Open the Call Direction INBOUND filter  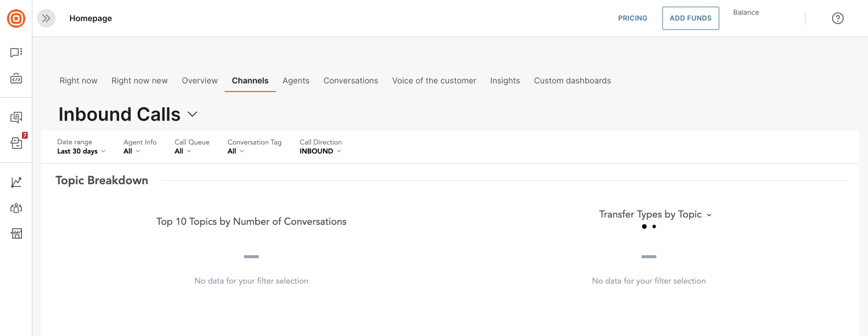[321, 147]
